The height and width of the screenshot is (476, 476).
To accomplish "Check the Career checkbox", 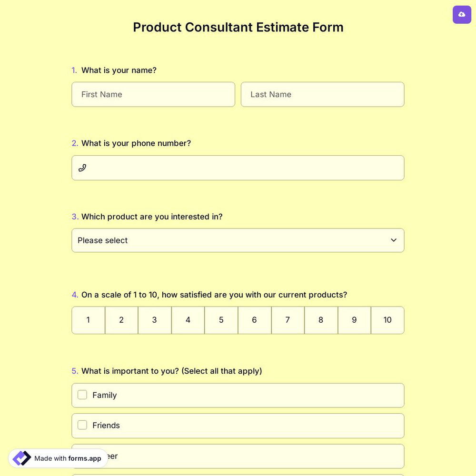I will click(82, 456).
